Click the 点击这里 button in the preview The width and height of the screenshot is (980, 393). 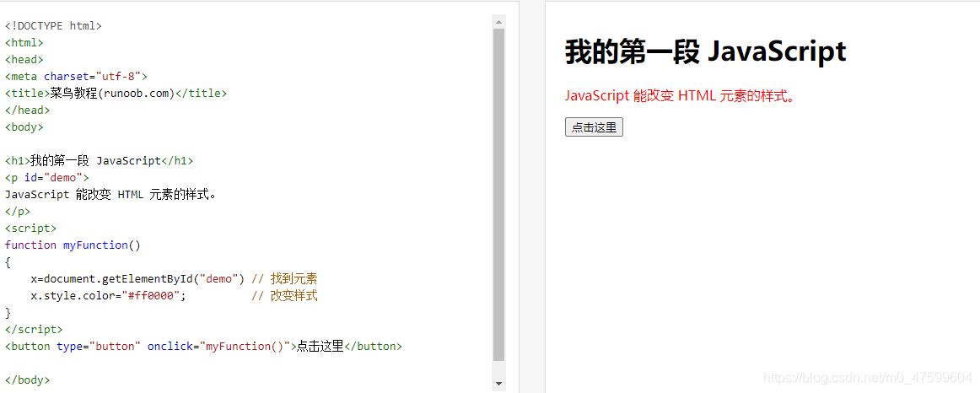[594, 127]
